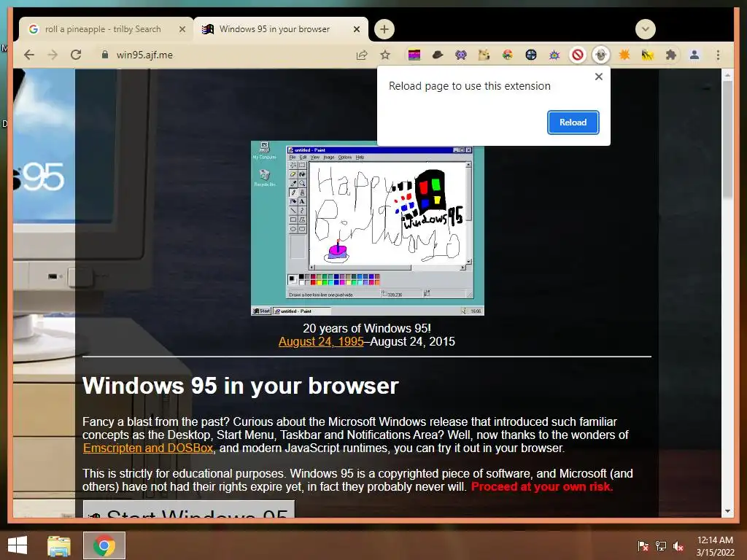Dismiss the reload extension popup
This screenshot has width=747, height=560.
pos(599,77)
